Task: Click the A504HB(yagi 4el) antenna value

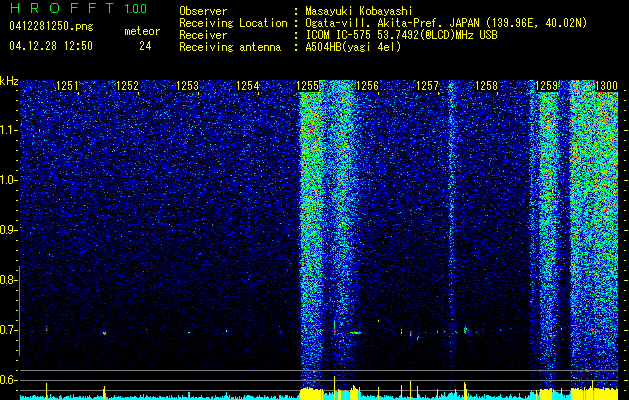Action: (x=353, y=47)
